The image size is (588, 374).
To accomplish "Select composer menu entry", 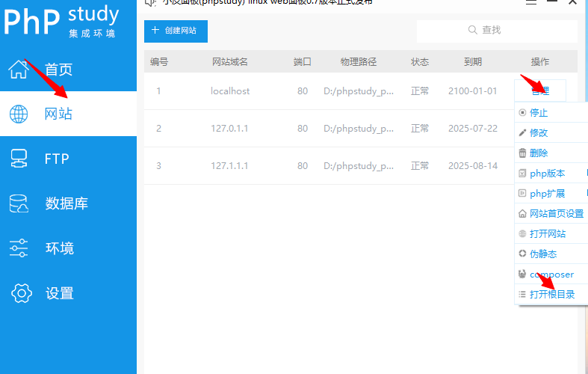I will [x=551, y=274].
